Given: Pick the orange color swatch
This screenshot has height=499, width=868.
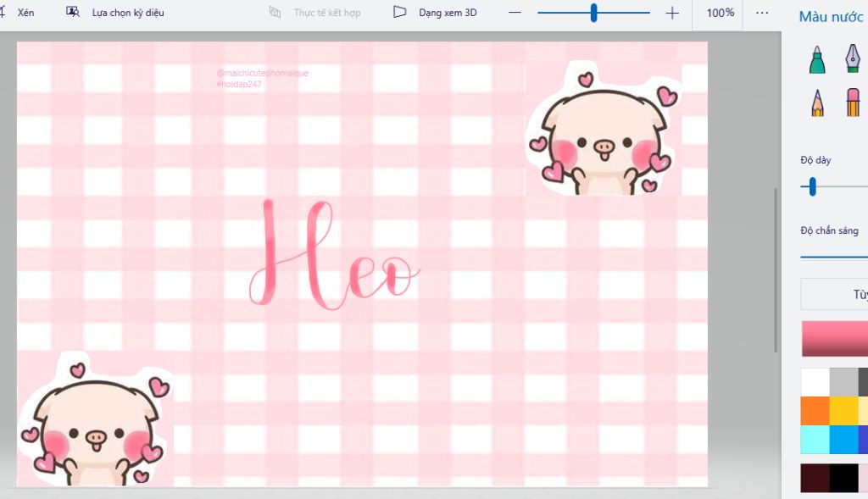Looking at the screenshot, I should click(815, 411).
